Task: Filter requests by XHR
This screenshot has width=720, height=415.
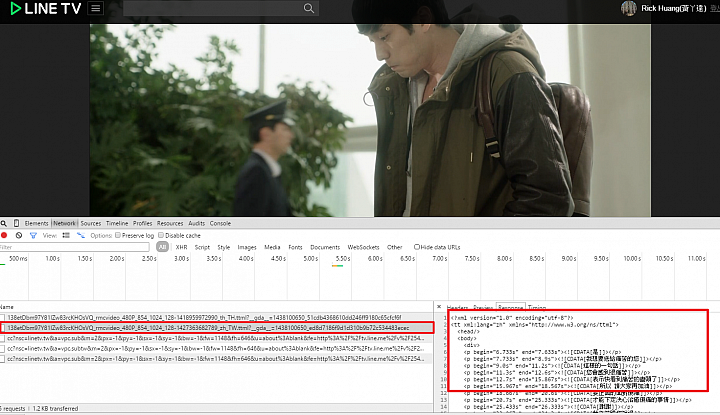Action: 181,247
